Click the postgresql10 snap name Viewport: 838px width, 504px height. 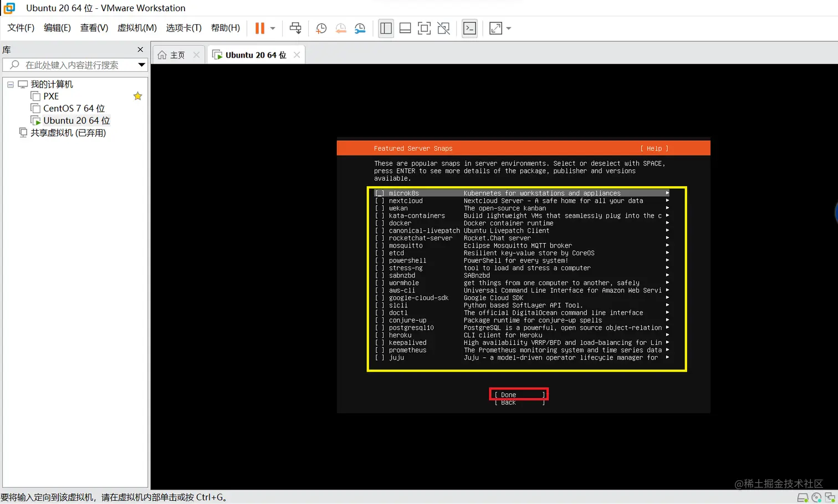[411, 328]
